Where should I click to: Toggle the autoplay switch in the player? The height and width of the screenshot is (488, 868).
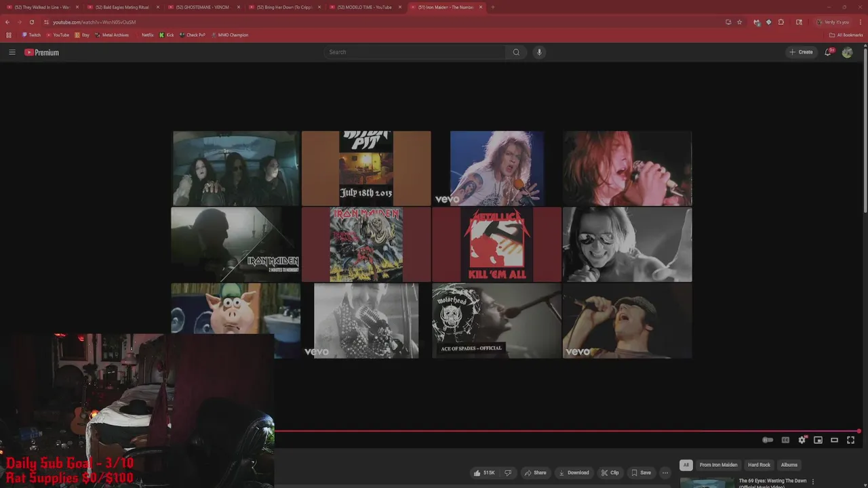click(768, 440)
